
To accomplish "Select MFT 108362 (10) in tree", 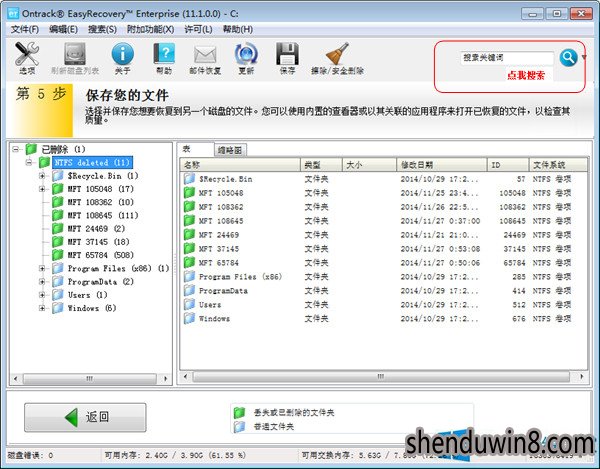I will [101, 202].
